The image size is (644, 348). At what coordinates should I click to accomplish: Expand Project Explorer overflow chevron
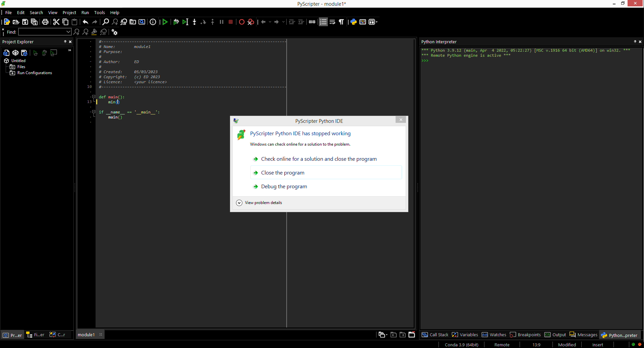70,50
